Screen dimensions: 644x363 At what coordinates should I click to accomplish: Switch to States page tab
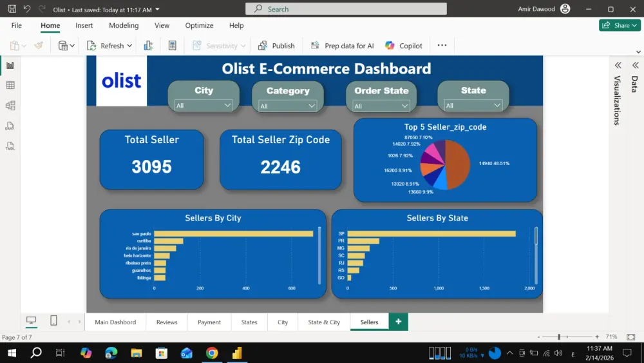pos(249,322)
